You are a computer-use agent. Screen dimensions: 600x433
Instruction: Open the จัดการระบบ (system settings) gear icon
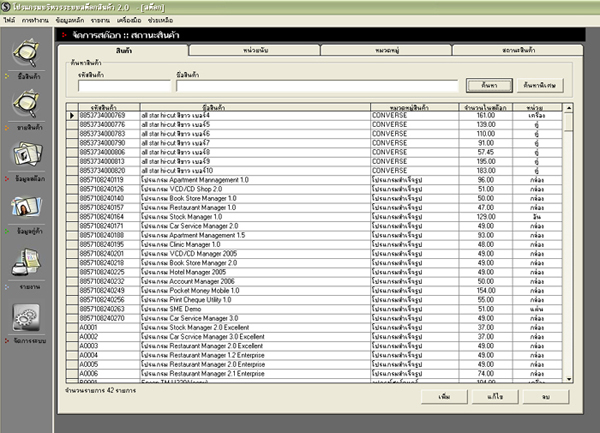click(x=26, y=316)
